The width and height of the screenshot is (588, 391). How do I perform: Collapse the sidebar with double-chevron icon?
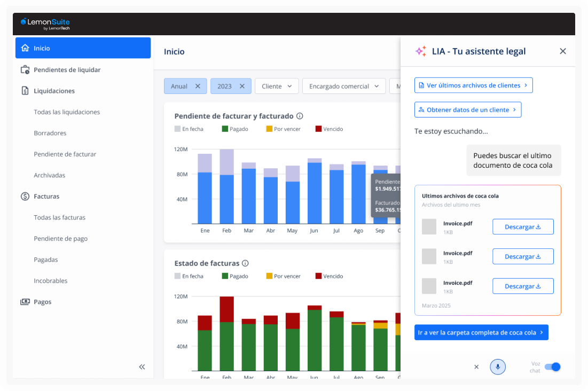[142, 367]
